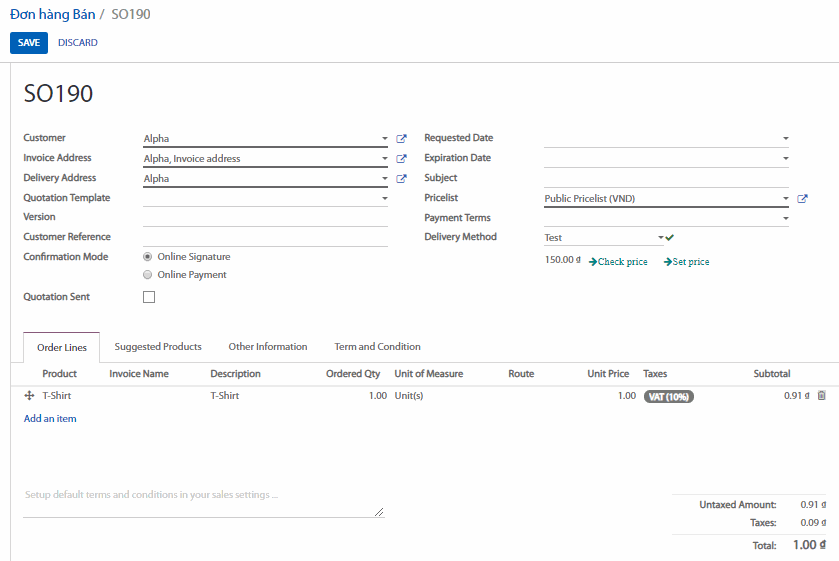
Task: Tick the Quotation Sent checkbox
Action: 149,297
